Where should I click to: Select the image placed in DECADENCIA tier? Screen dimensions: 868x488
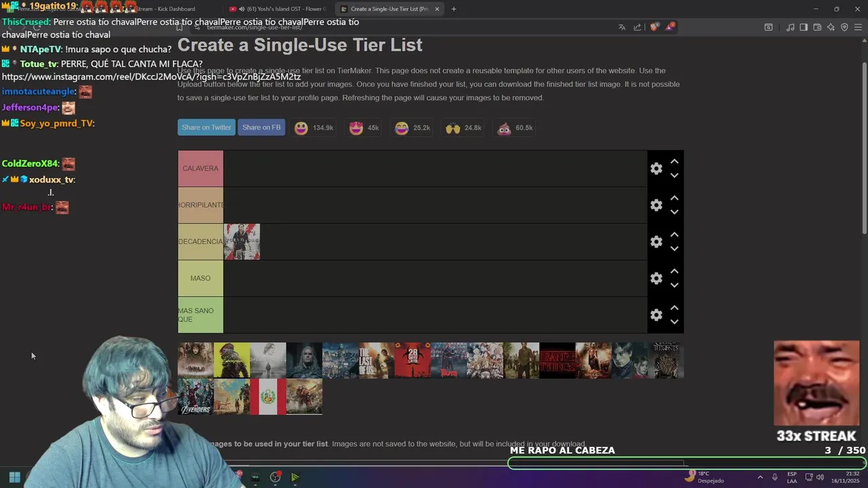tap(241, 242)
